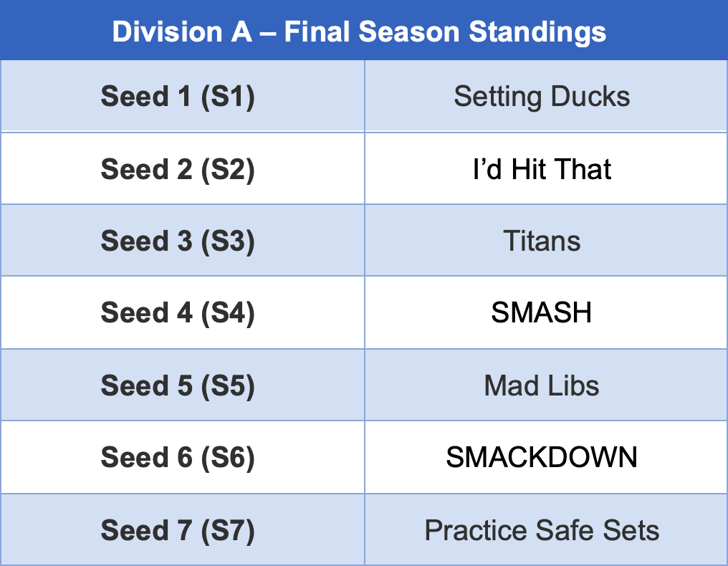The width and height of the screenshot is (728, 566).
Task: Click the Practice Safe Sets team name
Action: (x=542, y=530)
